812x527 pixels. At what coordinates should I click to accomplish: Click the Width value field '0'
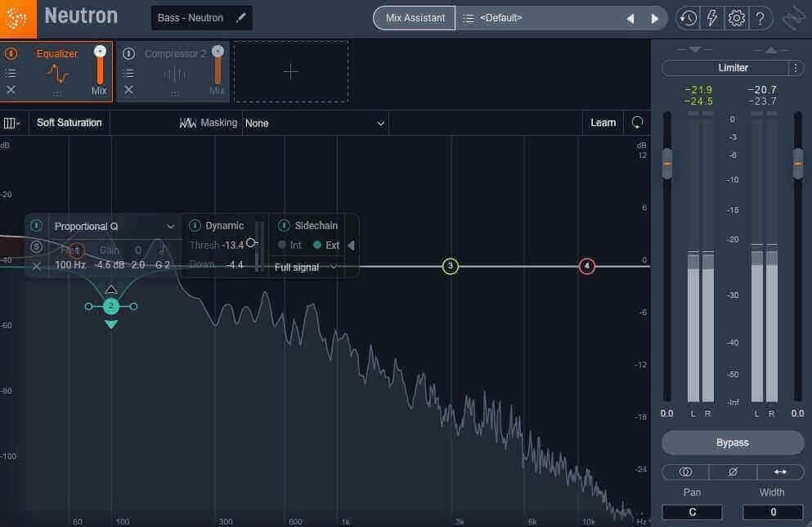point(773,512)
